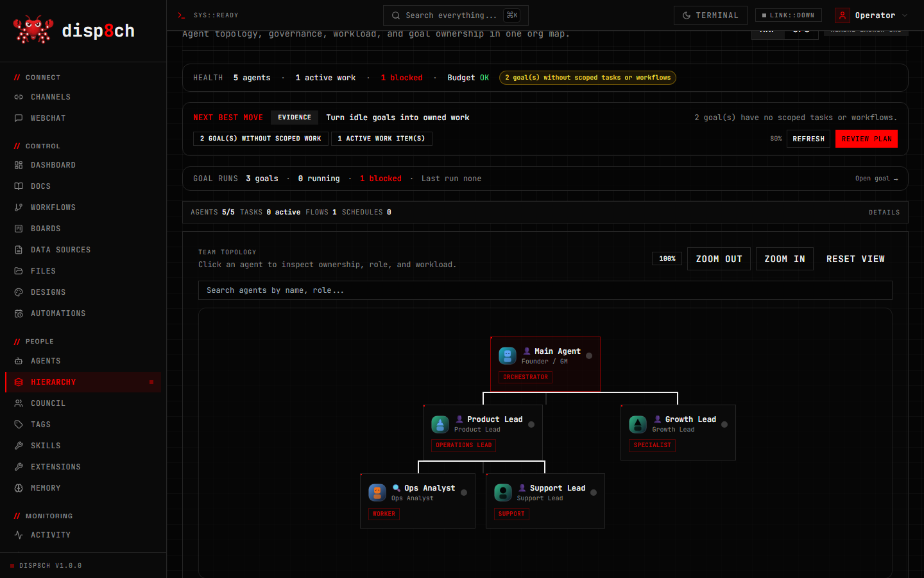Image resolution: width=924 pixels, height=578 pixels.
Task: Open the Terminal button
Action: point(710,15)
